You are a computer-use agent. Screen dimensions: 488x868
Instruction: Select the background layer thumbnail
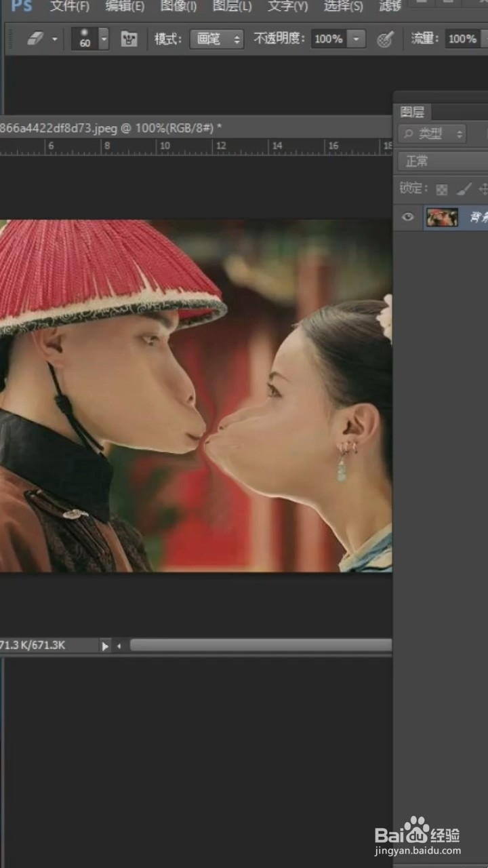(442, 217)
